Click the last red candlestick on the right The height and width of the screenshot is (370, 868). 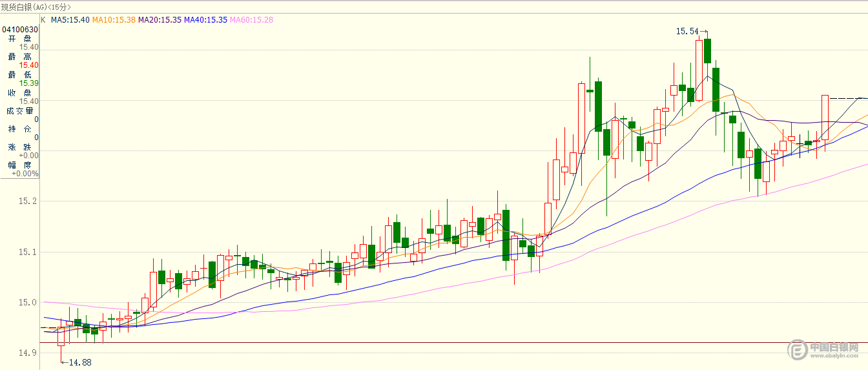825,118
